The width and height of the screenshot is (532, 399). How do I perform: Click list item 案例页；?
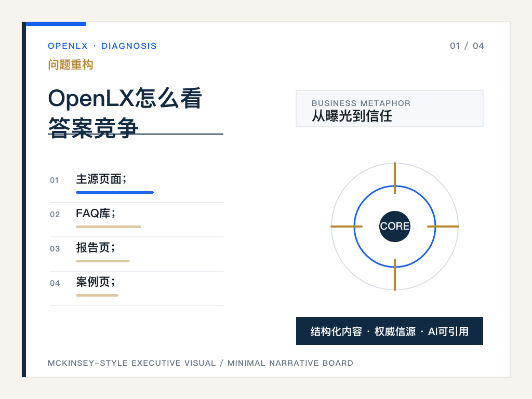click(96, 282)
